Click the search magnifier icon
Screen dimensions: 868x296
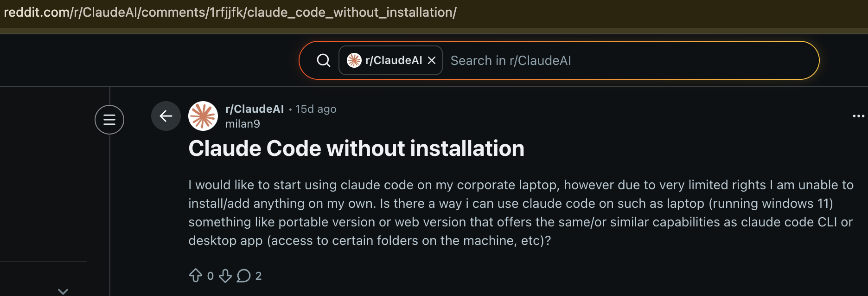[323, 60]
